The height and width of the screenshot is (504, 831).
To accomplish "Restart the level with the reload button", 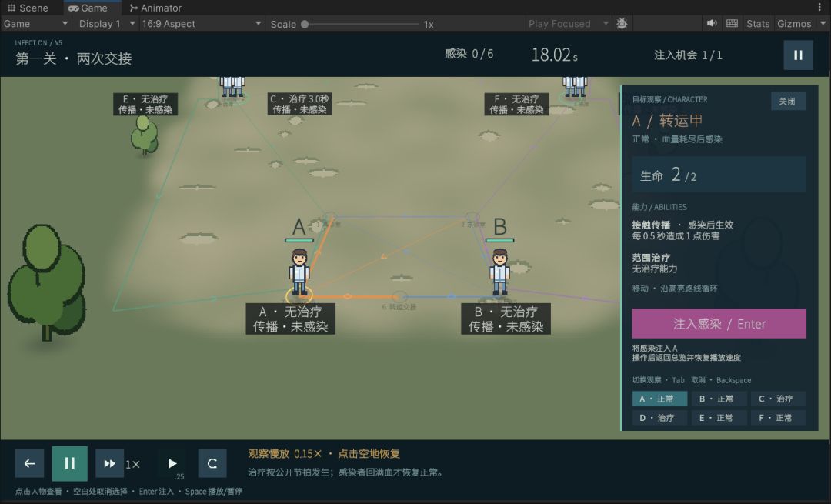I will 212,464.
